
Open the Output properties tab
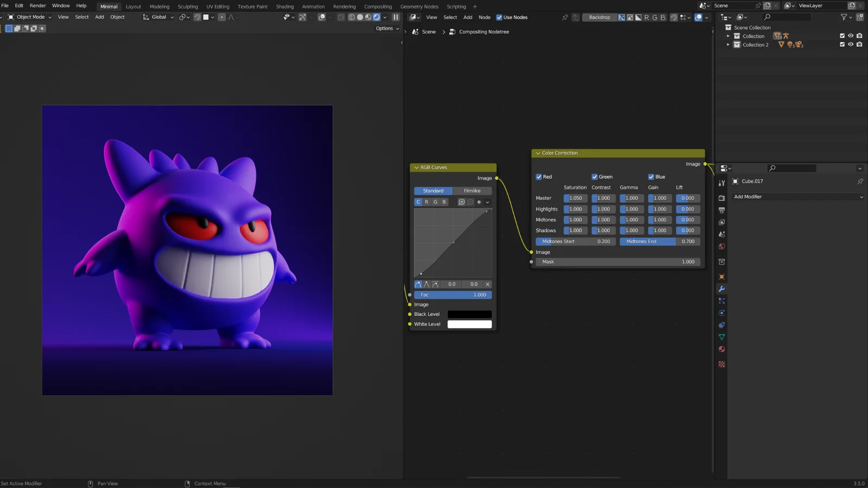pyautogui.click(x=722, y=210)
